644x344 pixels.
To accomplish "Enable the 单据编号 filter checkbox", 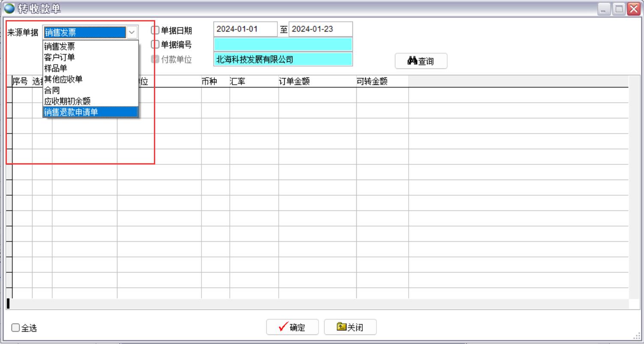I will coord(155,44).
